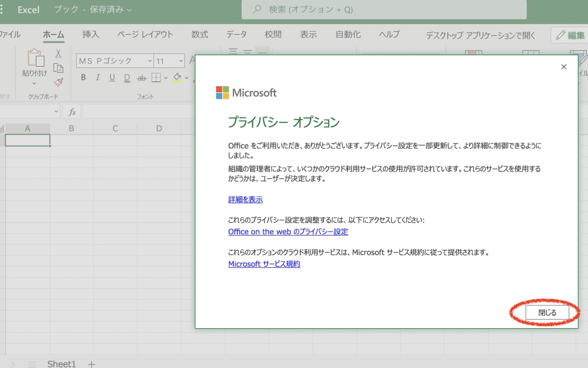Switch to the 校閲 tab
This screenshot has height=368, width=588.
[x=273, y=34]
